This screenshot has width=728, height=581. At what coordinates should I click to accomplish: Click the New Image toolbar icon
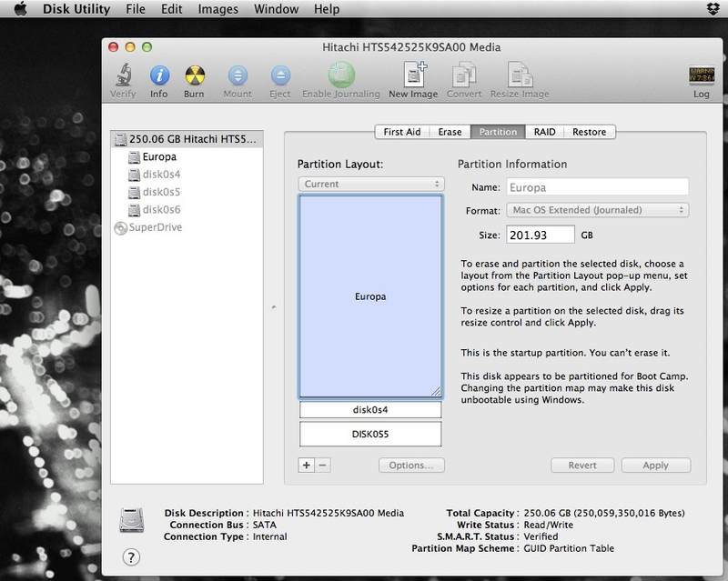(x=415, y=75)
